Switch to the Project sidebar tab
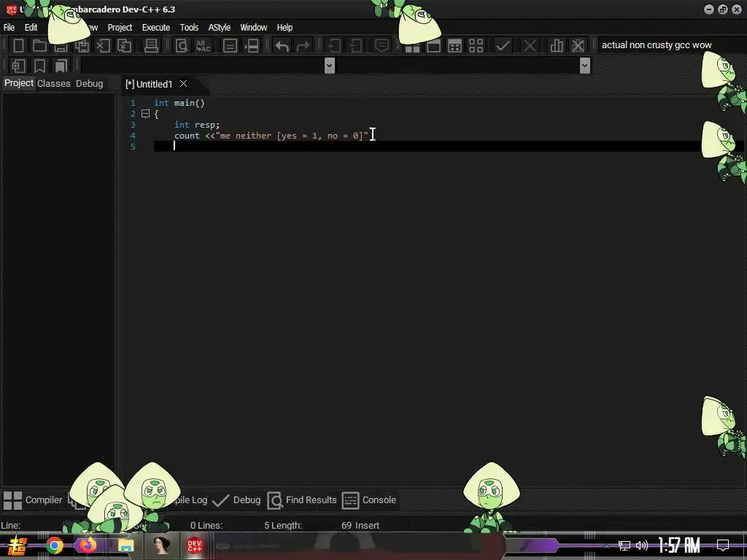This screenshot has width=747, height=560. pos(19,83)
